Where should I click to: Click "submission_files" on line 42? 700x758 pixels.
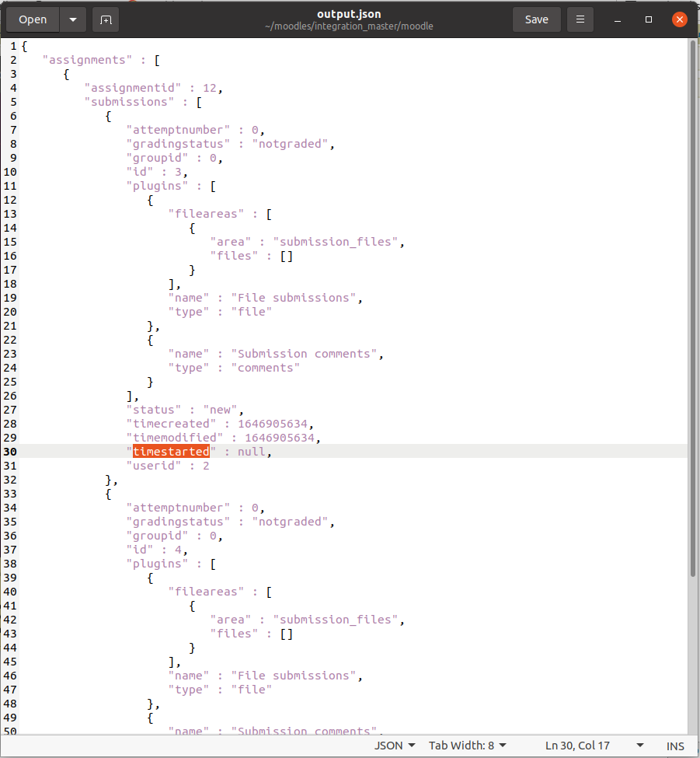[336, 620]
